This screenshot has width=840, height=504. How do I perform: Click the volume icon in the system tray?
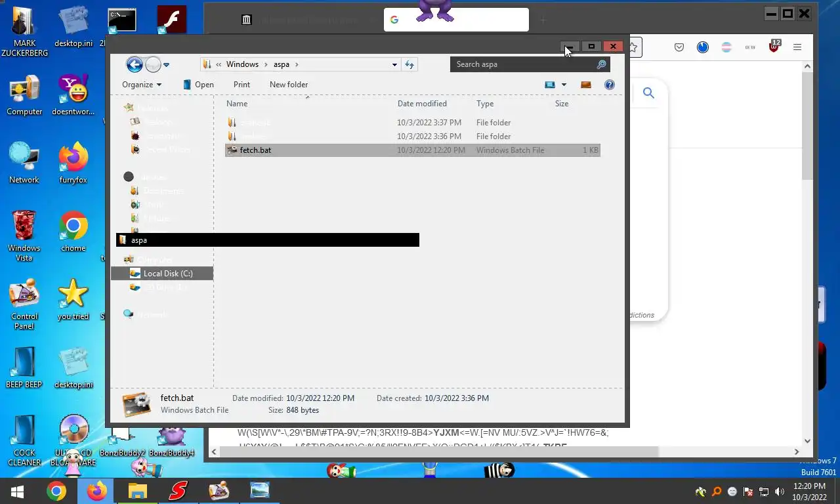[x=779, y=492]
